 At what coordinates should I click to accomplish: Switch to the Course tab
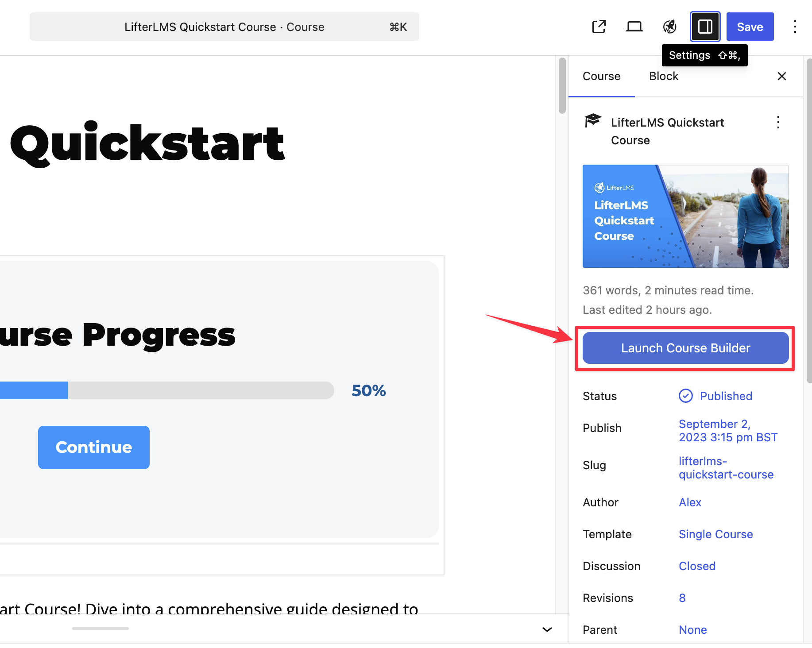[601, 76]
